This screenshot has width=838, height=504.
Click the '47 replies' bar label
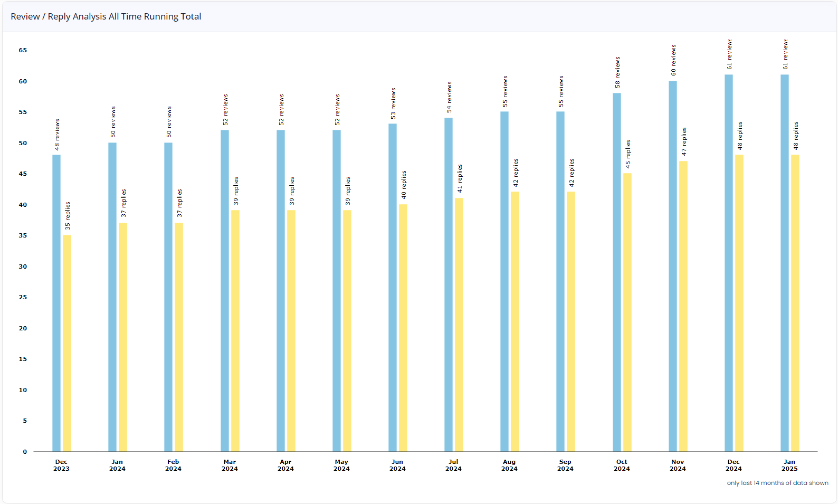684,141
